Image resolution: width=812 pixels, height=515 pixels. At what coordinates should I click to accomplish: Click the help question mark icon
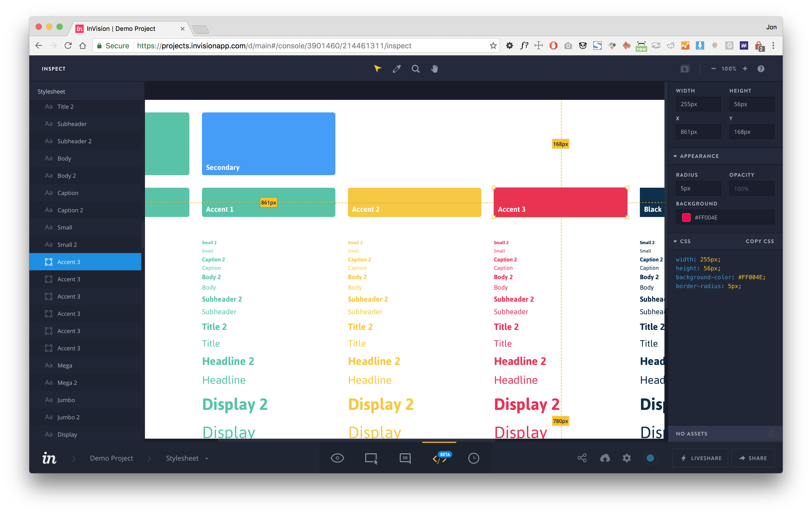[x=761, y=69]
